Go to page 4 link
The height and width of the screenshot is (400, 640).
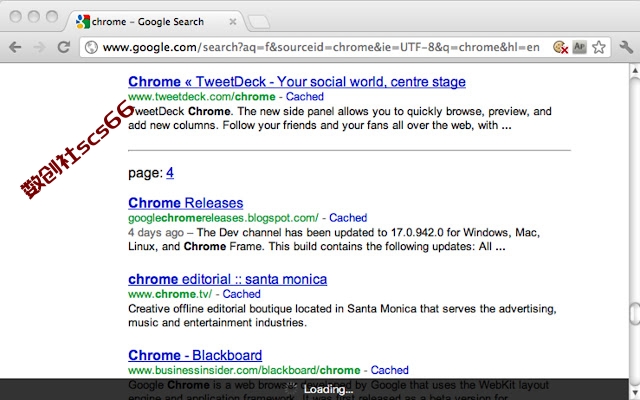tap(170, 173)
